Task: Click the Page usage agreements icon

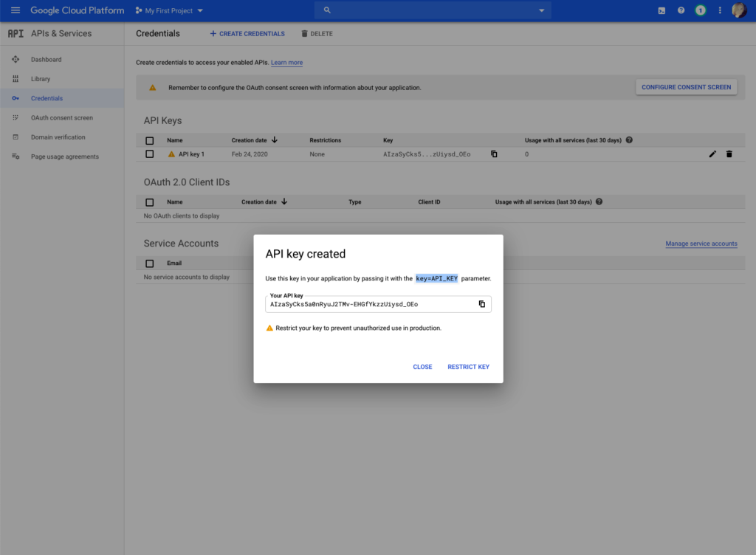Action: pyautogui.click(x=16, y=156)
